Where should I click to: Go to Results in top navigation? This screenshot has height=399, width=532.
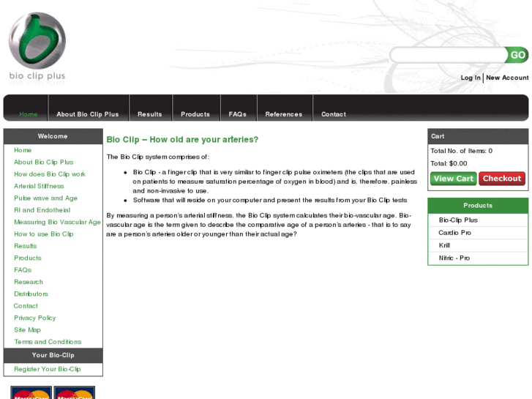click(149, 114)
